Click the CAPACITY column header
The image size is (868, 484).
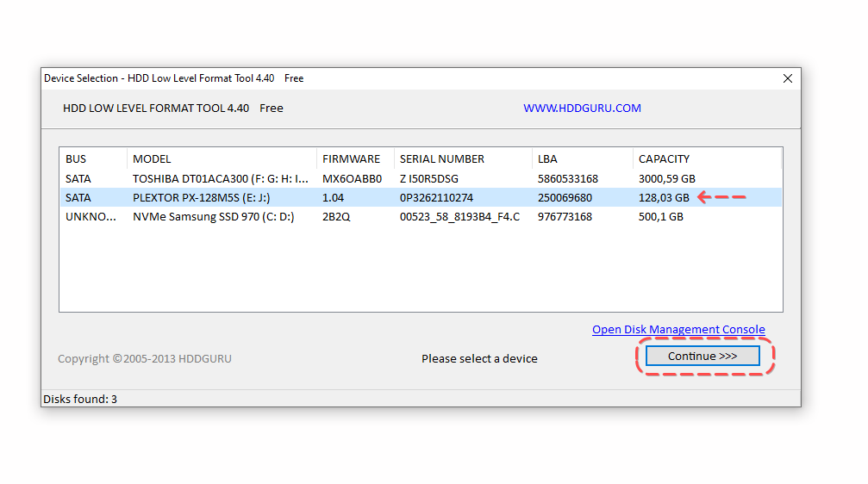point(707,158)
